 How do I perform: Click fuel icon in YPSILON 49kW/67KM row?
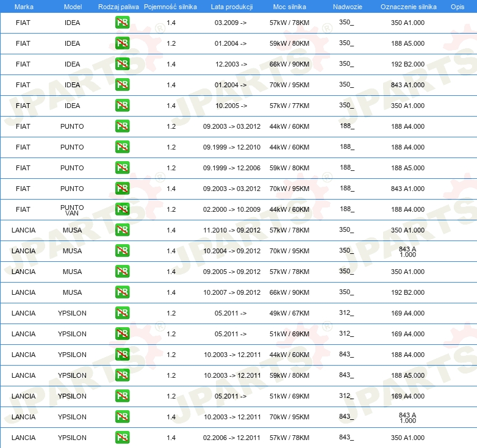point(122,313)
